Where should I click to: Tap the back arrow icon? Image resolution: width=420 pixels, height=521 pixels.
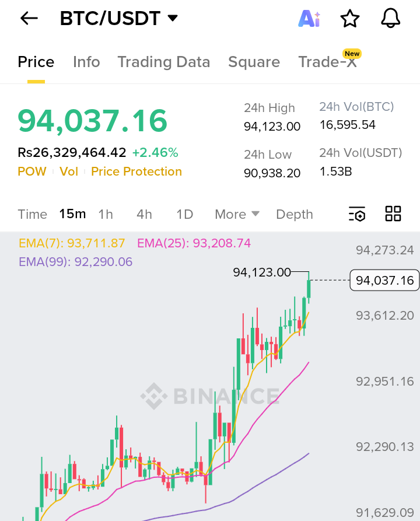tap(29, 18)
